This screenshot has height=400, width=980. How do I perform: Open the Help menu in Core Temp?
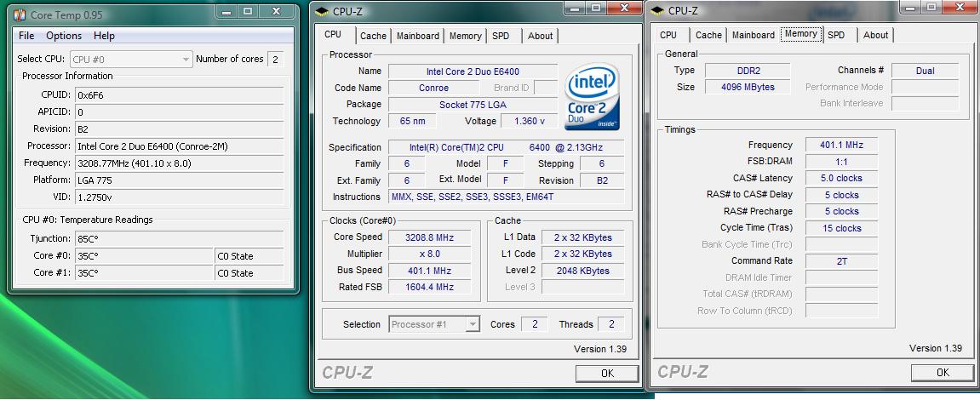coord(104,36)
